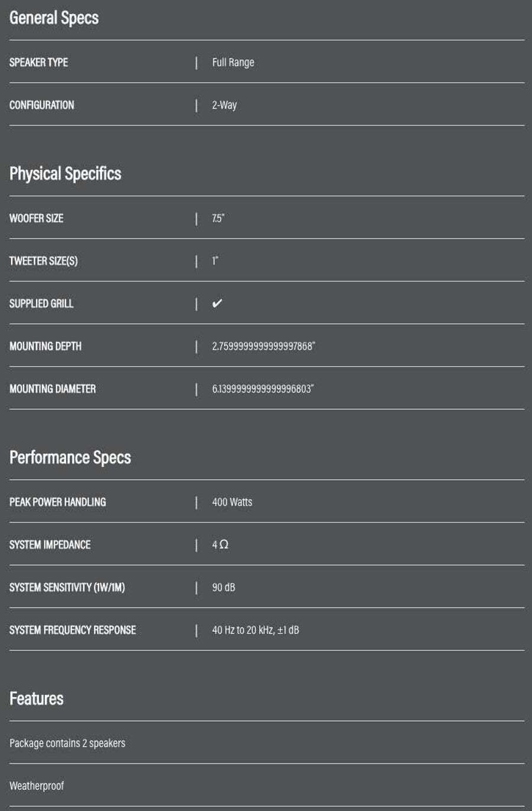Select the 90 dB sensitivity value
Image resolution: width=532 pixels, height=811 pixels.
click(223, 587)
